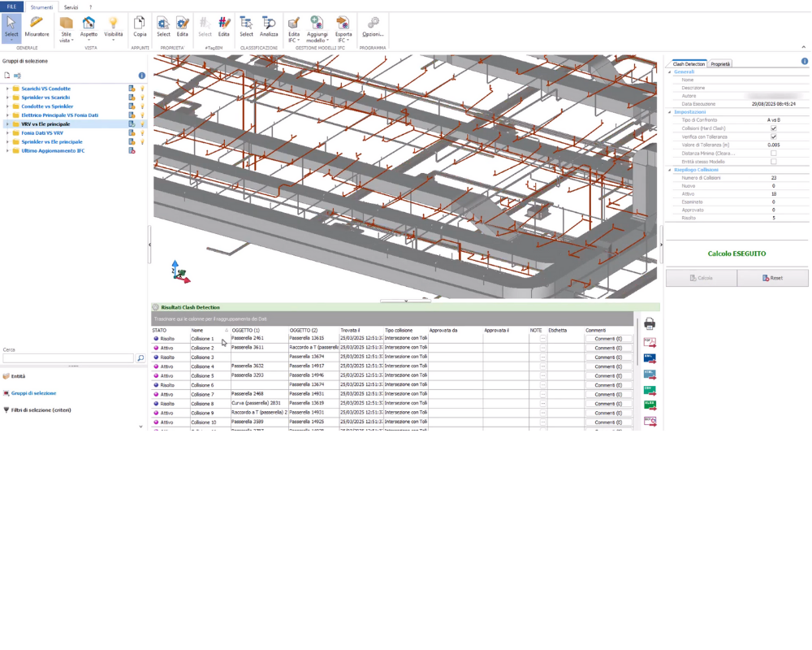The height and width of the screenshot is (650, 812).
Task: Export clash results to HTML
Action: click(650, 374)
